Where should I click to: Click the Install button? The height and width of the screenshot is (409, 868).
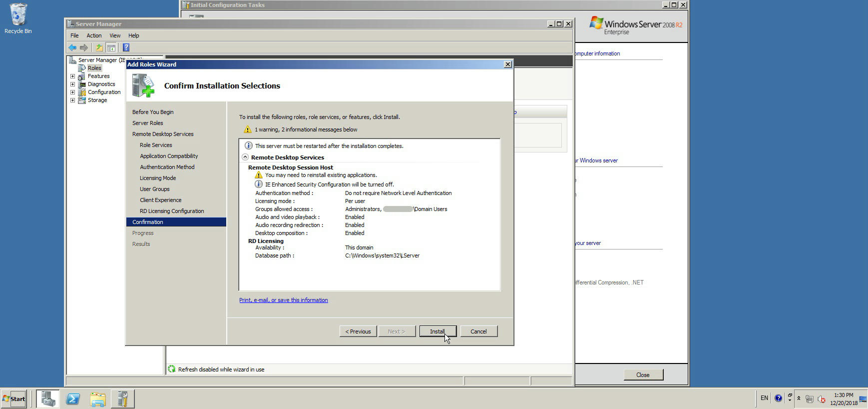pyautogui.click(x=437, y=331)
